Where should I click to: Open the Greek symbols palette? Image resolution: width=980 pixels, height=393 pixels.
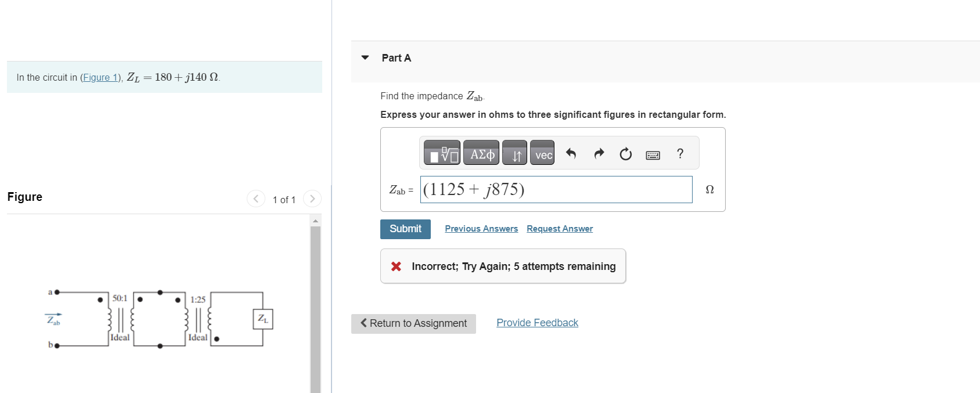point(481,153)
